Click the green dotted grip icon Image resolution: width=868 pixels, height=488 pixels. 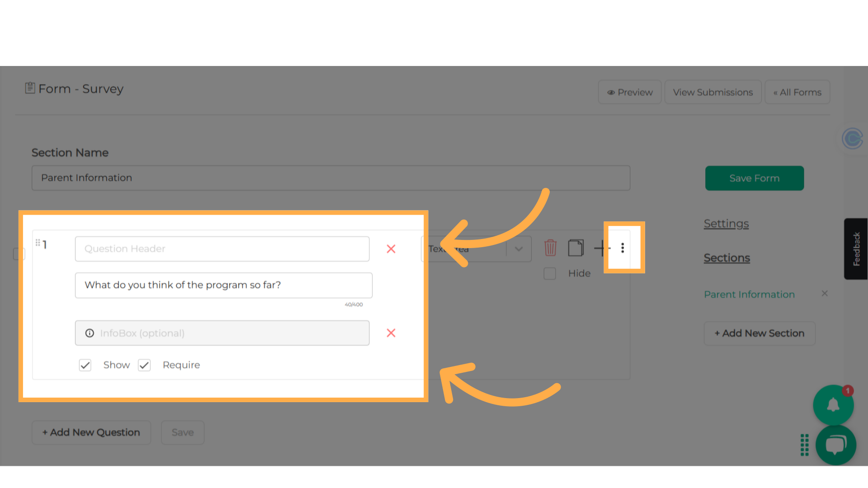(805, 445)
